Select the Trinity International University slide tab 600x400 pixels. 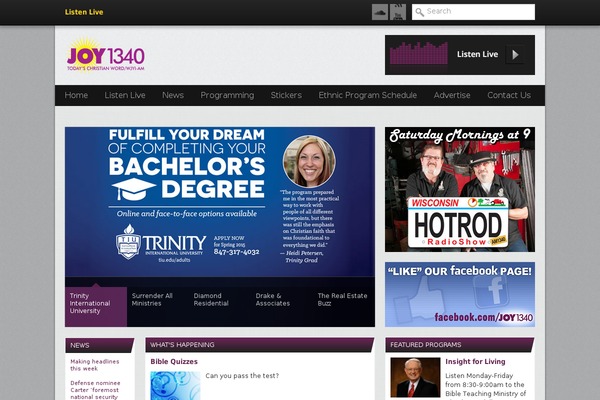pos(96,306)
